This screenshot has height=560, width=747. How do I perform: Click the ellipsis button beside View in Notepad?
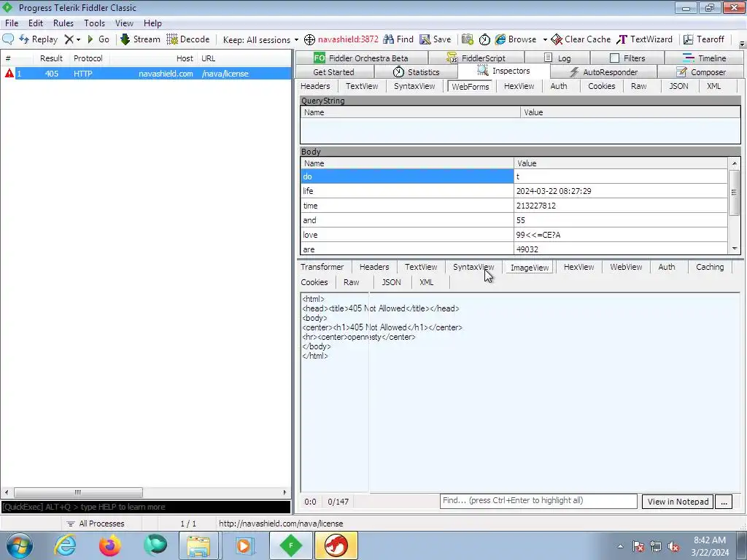coord(724,502)
